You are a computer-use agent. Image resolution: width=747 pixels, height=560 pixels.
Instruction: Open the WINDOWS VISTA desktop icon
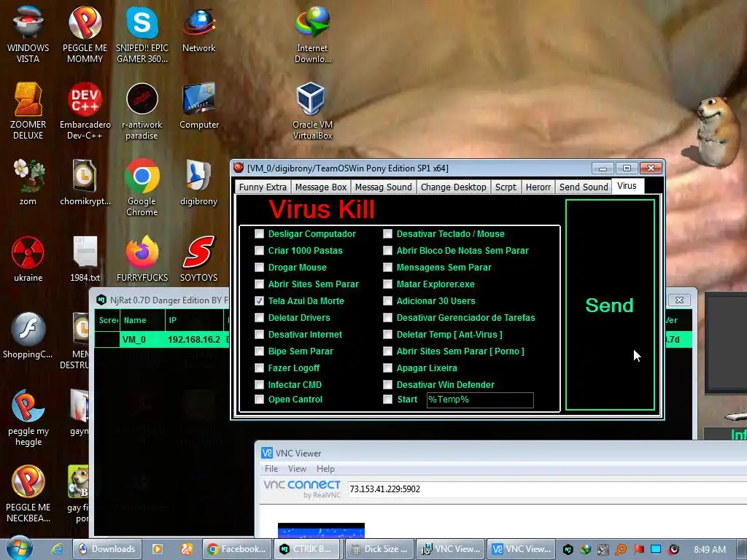(28, 34)
